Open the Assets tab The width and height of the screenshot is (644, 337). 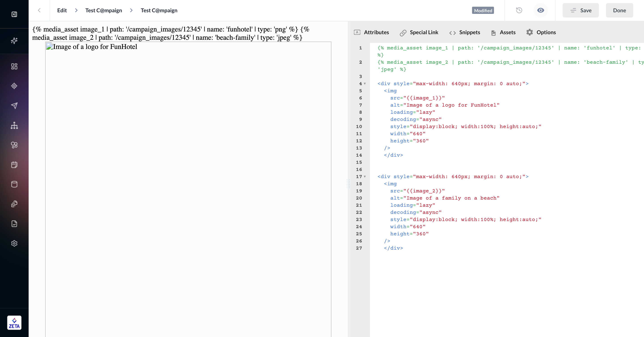[x=503, y=32]
